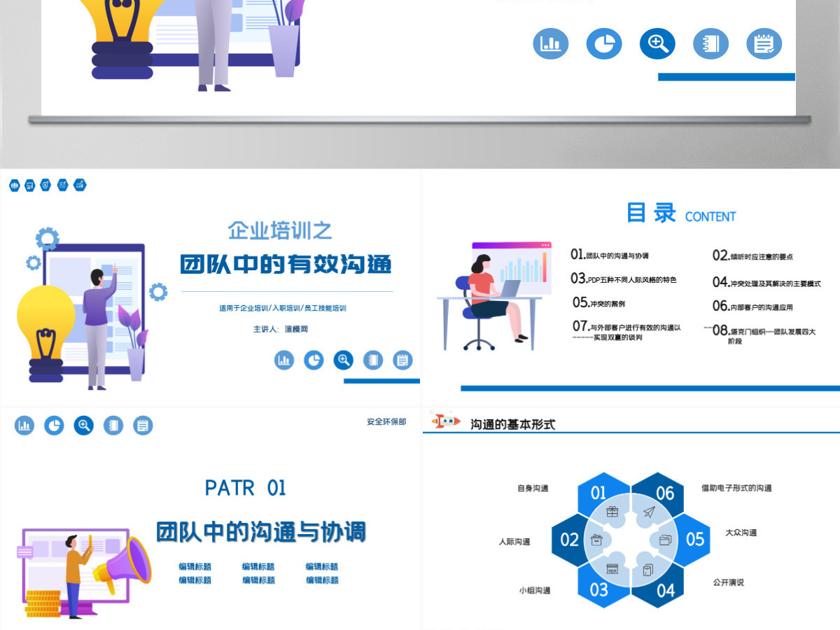Viewport: 840px width, 630px height.
Task: Click the magnifier icon below 主讲人 on the title slide
Action: 344,360
